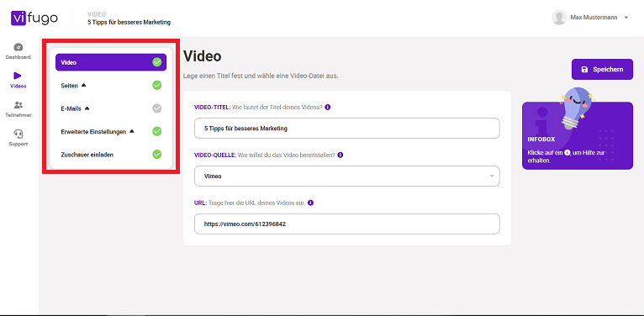
Task: Click the video title input field
Action: click(347, 129)
